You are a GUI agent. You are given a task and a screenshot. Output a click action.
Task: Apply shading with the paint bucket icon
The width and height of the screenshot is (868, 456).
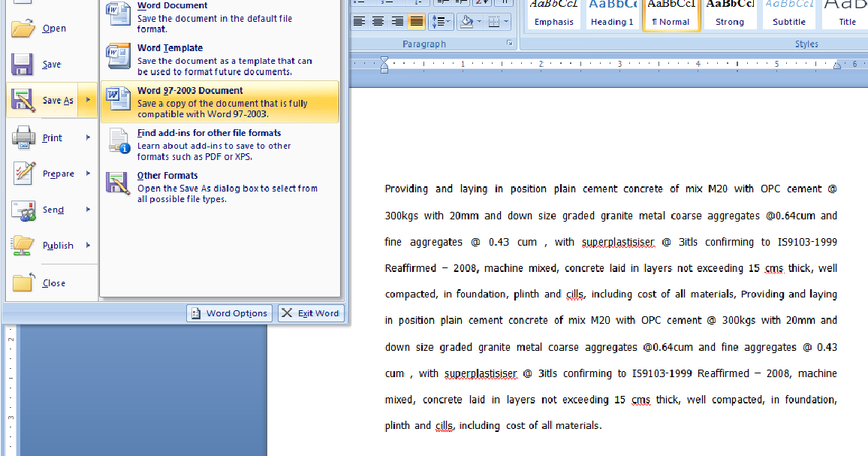click(x=467, y=22)
